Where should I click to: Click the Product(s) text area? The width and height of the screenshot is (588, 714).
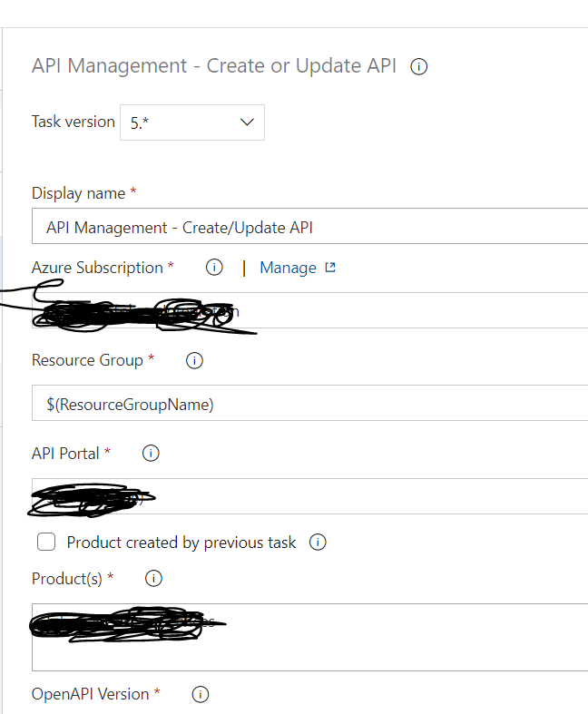point(309,637)
